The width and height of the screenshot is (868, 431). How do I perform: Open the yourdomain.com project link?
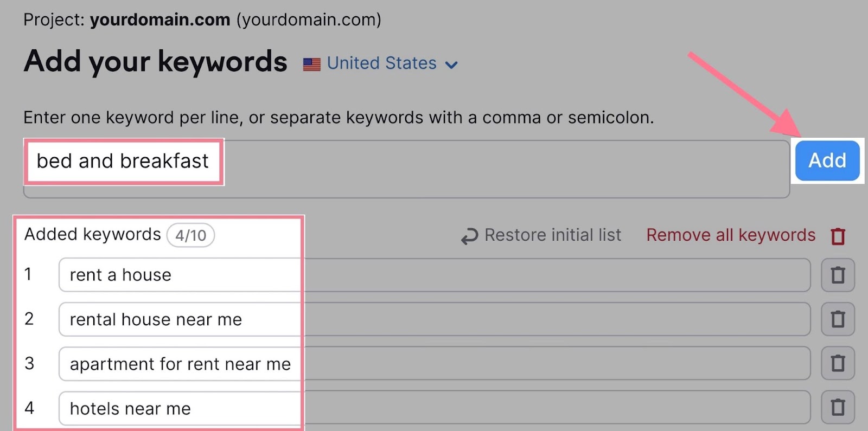[159, 20]
